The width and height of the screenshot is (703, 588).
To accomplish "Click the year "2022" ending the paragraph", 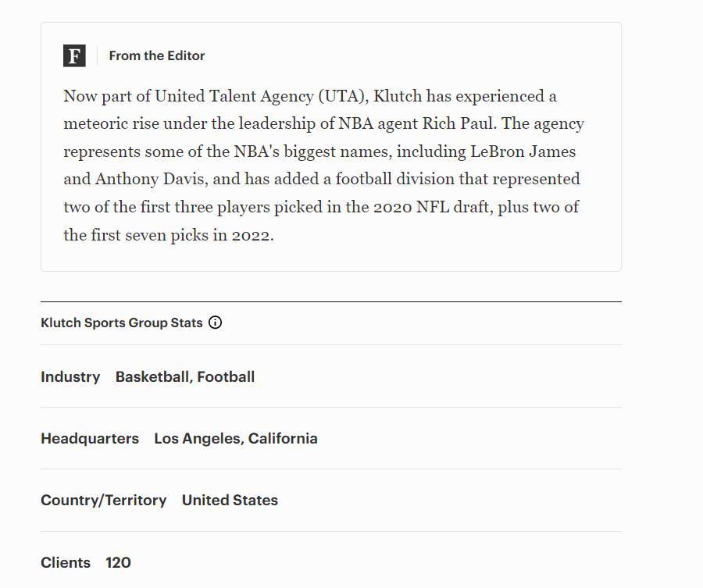I will [251, 235].
